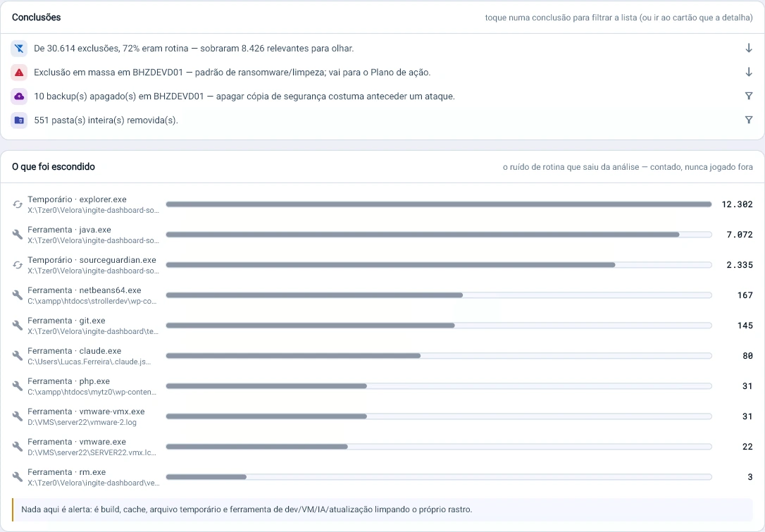Select the 'Temporário · sourceguardian.exe' label
The height and width of the screenshot is (532, 765).
pos(92,259)
